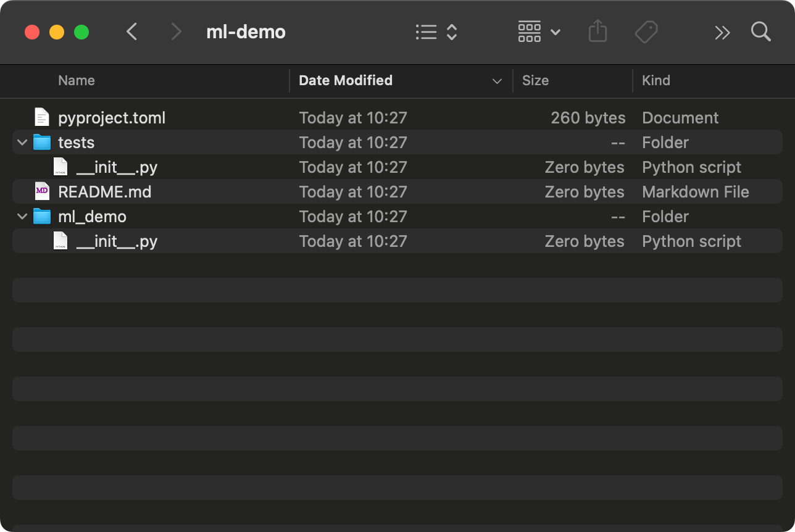This screenshot has width=795, height=532.
Task: Sort by the Size column header
Action: (535, 81)
